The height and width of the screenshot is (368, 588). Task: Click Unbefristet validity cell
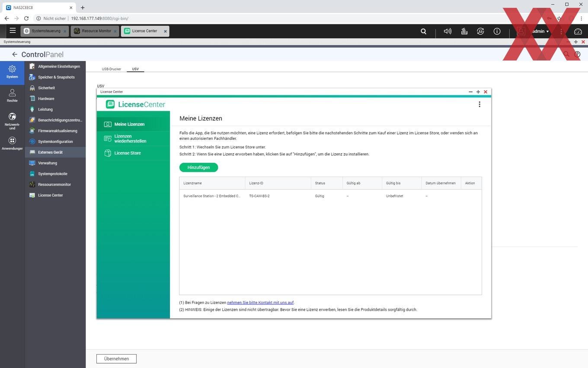point(395,196)
